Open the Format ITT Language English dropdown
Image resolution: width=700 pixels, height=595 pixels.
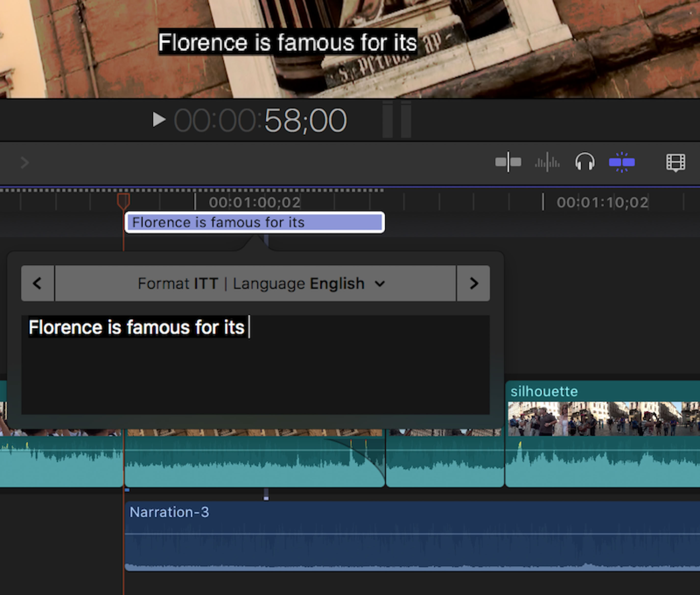click(x=255, y=283)
